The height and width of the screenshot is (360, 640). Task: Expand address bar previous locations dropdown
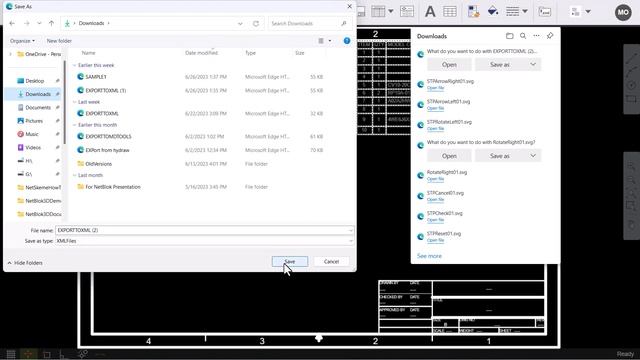pyautogui.click(x=240, y=23)
